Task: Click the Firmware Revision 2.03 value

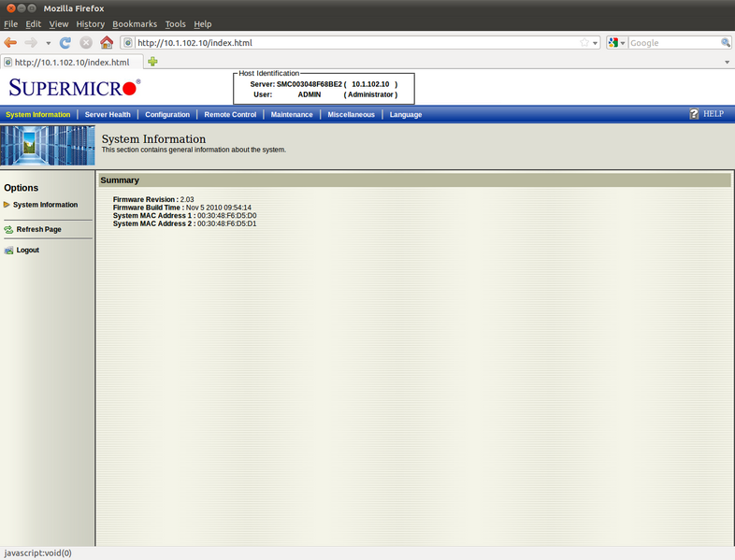Action: (187, 199)
